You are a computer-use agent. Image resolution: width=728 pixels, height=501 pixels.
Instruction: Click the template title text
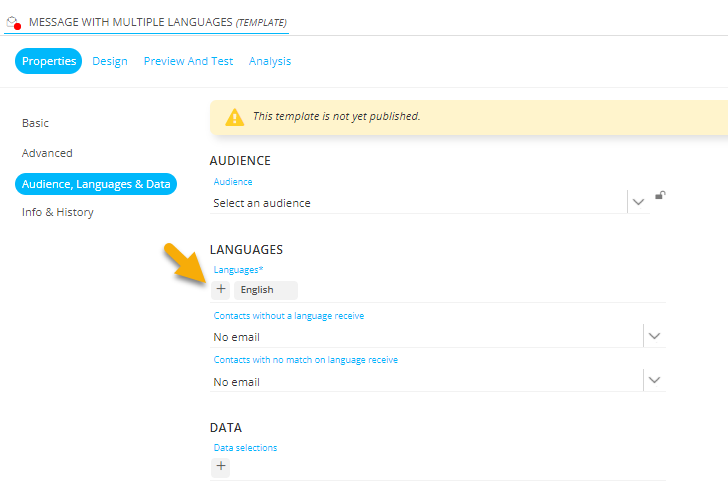158,22
